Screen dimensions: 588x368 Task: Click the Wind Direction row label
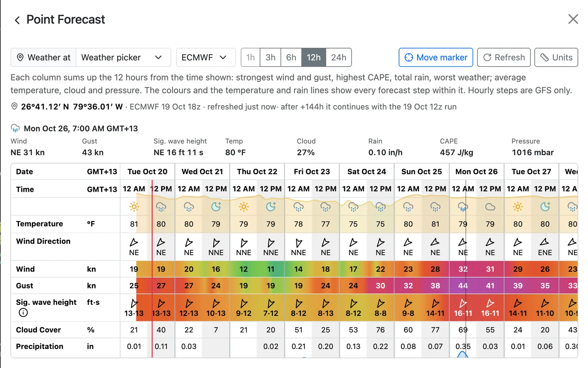pyautogui.click(x=43, y=241)
